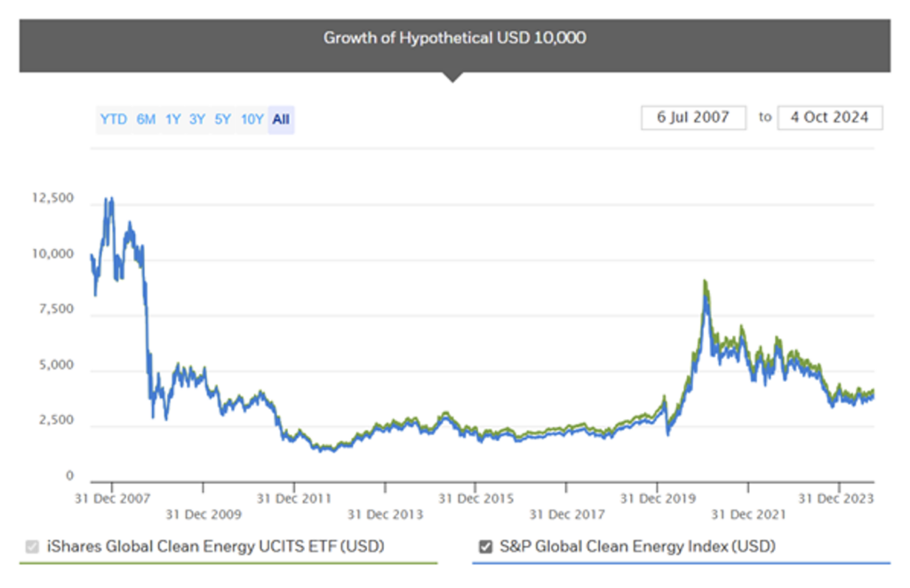Screen dimensions: 910x588
Task: Select the YTD time range
Action: 113,119
